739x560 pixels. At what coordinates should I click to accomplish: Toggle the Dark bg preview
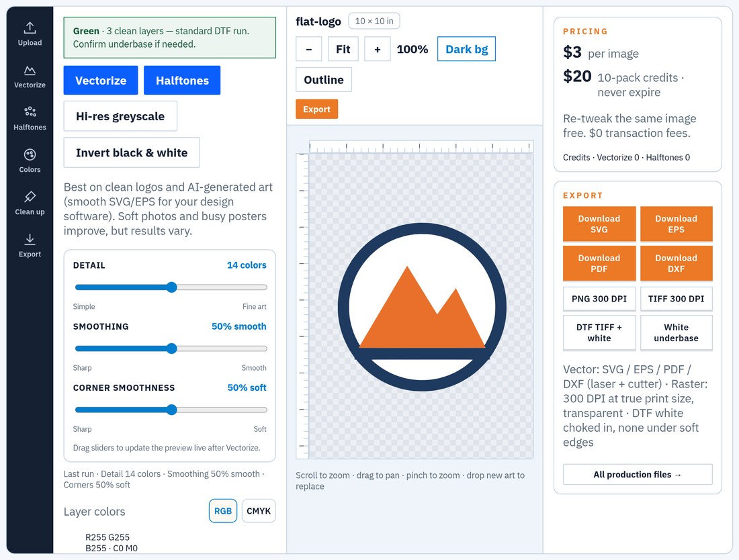click(467, 49)
